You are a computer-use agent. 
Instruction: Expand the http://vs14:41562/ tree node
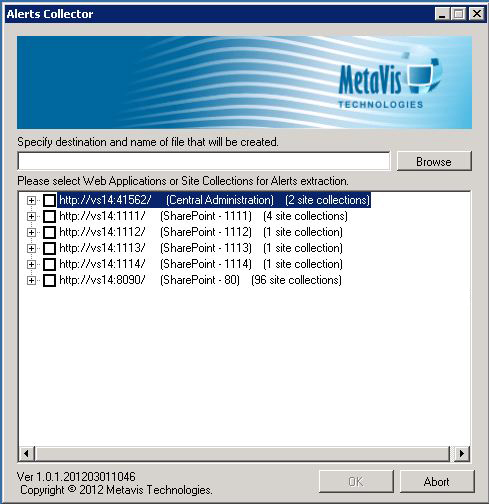click(31, 200)
